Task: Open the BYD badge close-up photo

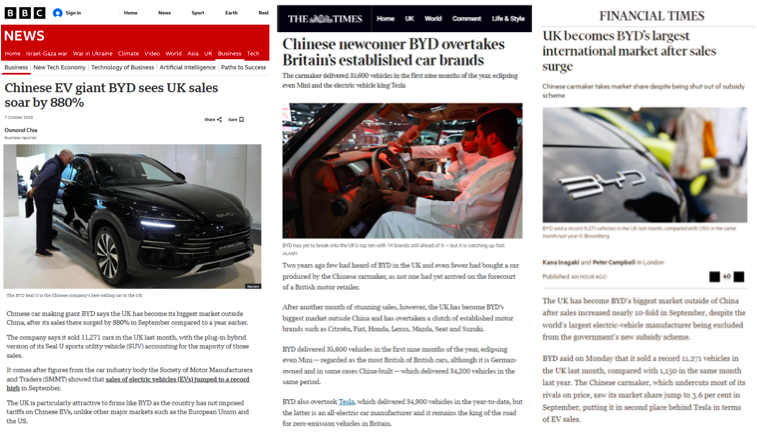Action: [x=645, y=165]
